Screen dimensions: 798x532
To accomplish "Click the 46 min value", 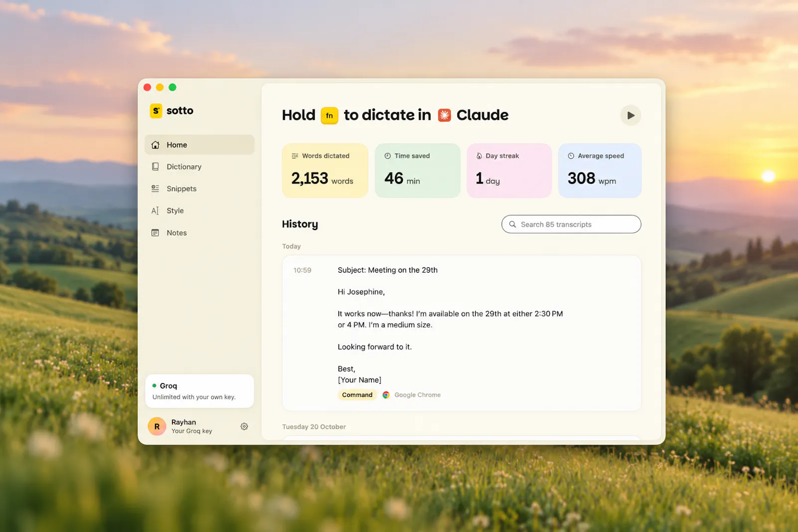I will tap(402, 178).
